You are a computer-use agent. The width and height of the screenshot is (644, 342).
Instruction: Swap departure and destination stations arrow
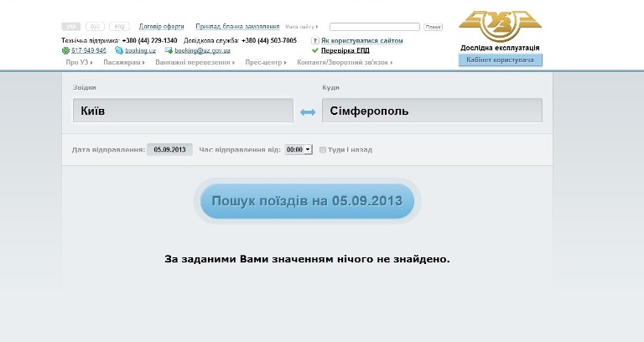coord(308,111)
